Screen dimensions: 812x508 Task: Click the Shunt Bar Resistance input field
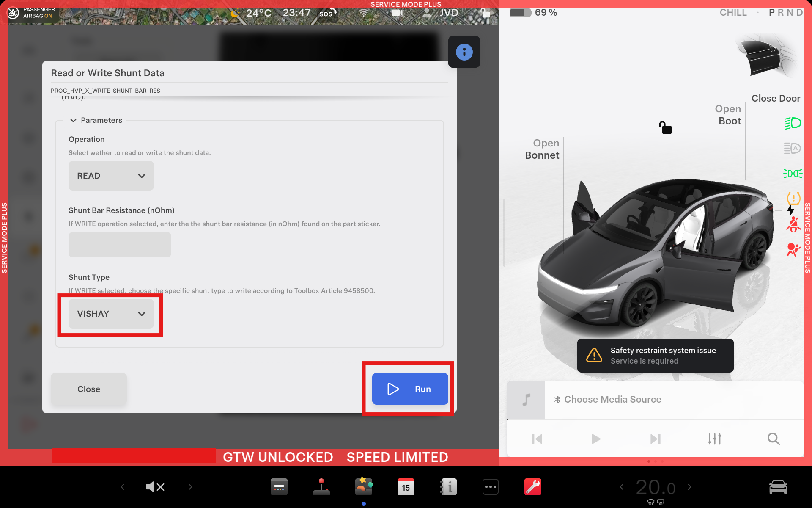(x=120, y=245)
